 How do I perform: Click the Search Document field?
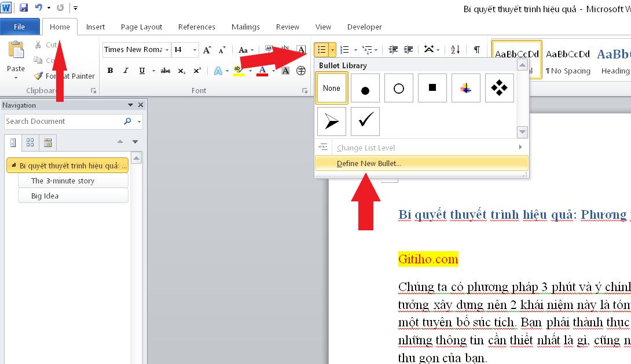pyautogui.click(x=63, y=122)
